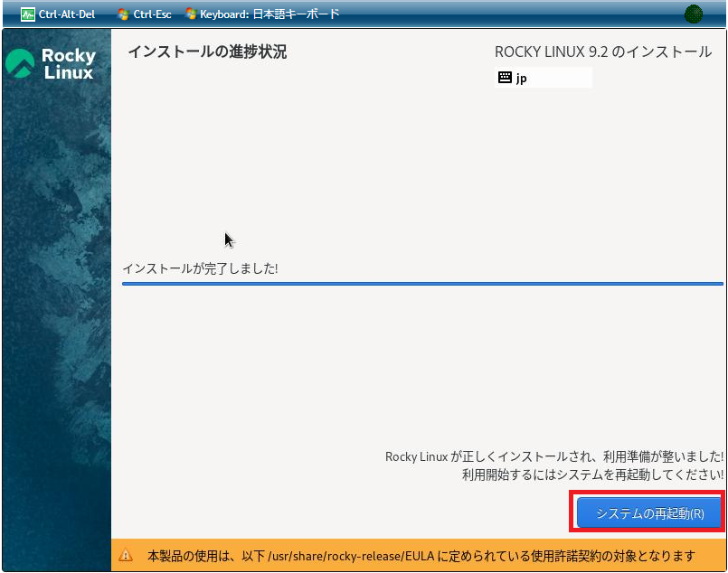Click the システムの再起動(R) reboot button
This screenshot has height=573, width=728.
coord(649,513)
